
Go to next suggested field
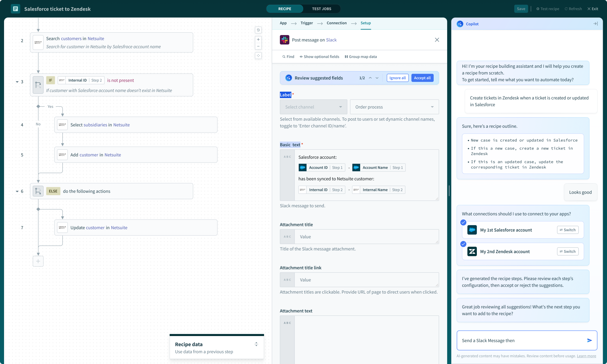(x=377, y=78)
